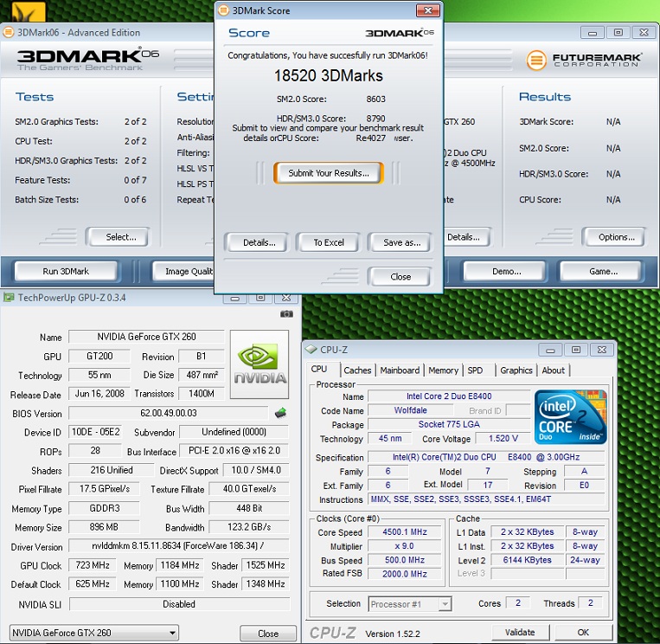Click the Code Name value Wolfdale
Viewport: 660px width, 644px height.
click(410, 410)
